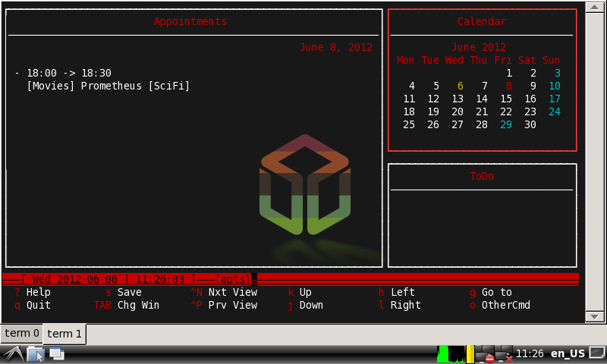Click the scrollbar down arrow
607x364 pixels.
point(595,316)
